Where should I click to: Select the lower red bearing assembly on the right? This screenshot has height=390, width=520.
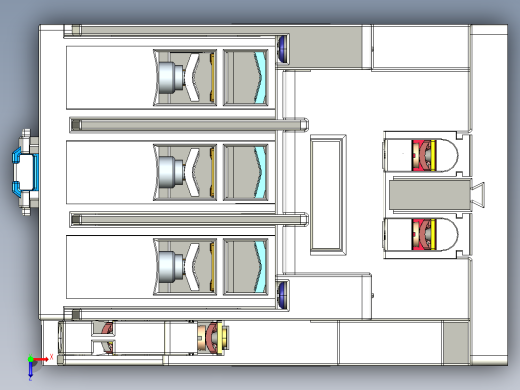424,234
